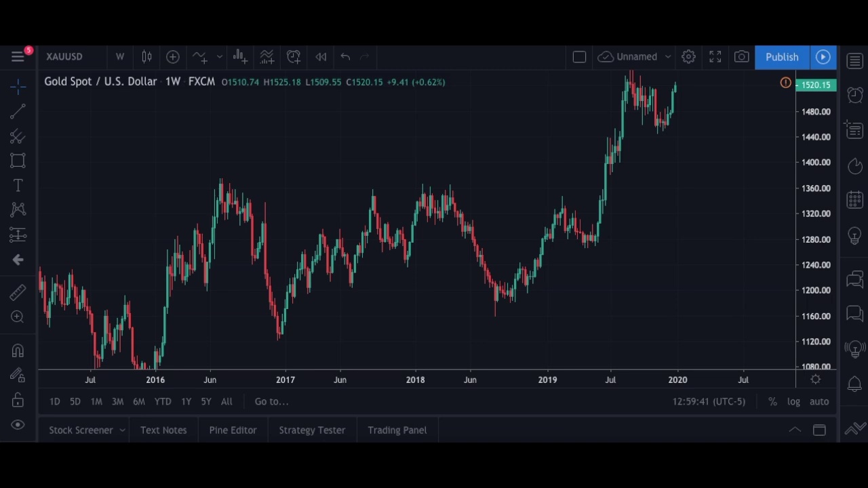Image resolution: width=868 pixels, height=488 pixels.
Task: Click the play button beside Publish
Action: pos(823,57)
